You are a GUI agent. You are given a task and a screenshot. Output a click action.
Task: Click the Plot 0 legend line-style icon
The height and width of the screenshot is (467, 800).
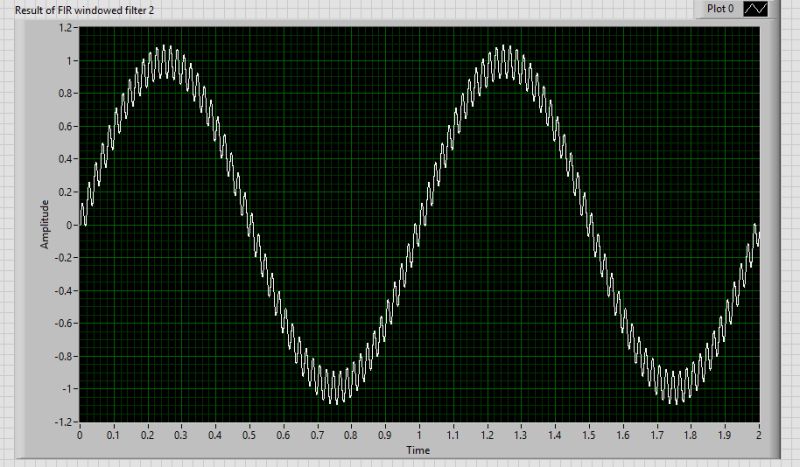pyautogui.click(x=755, y=9)
